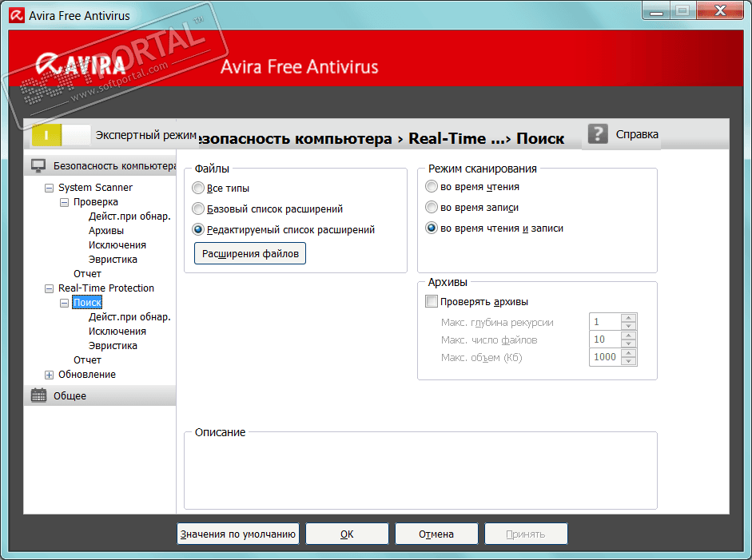This screenshot has width=752, height=560.
Task: Choose во время чтения и записи
Action: (432, 228)
